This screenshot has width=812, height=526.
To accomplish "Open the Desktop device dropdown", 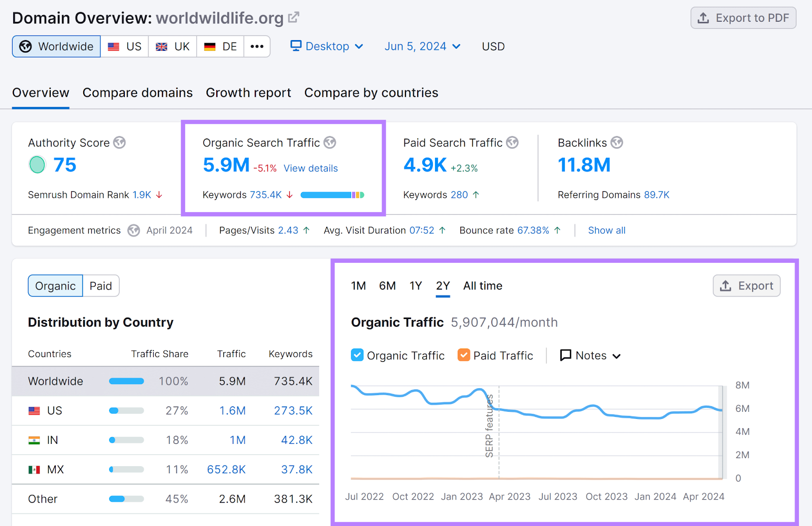I will pyautogui.click(x=326, y=46).
